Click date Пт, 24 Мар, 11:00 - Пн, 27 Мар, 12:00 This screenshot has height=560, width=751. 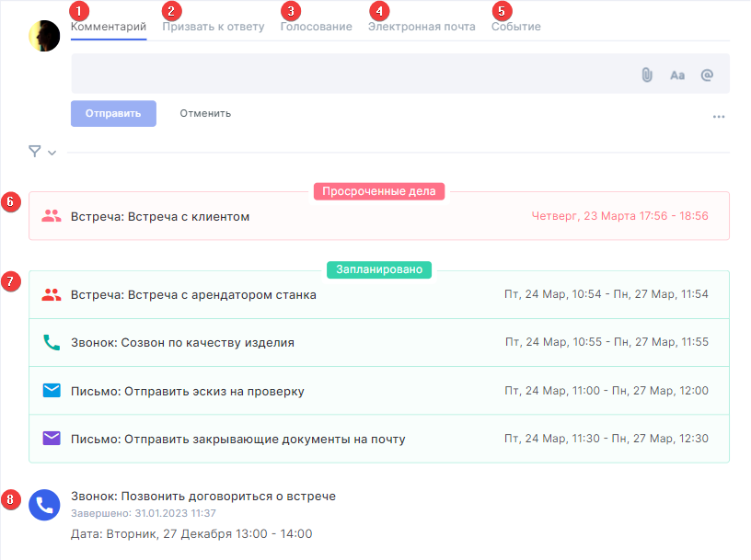point(607,391)
